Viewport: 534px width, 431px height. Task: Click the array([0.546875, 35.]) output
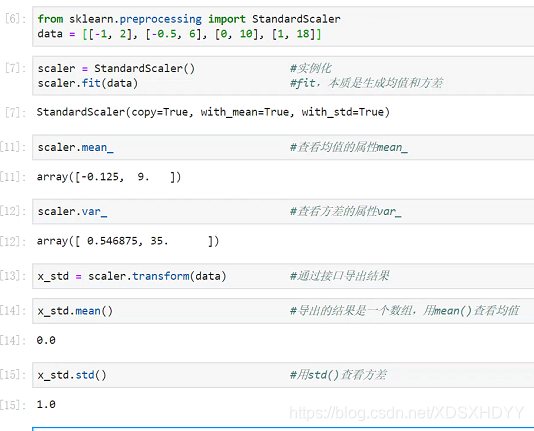[128, 241]
